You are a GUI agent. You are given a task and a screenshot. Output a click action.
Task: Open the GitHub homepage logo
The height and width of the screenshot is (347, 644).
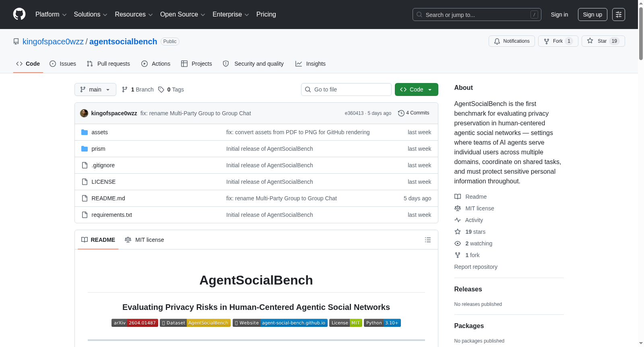(x=19, y=15)
